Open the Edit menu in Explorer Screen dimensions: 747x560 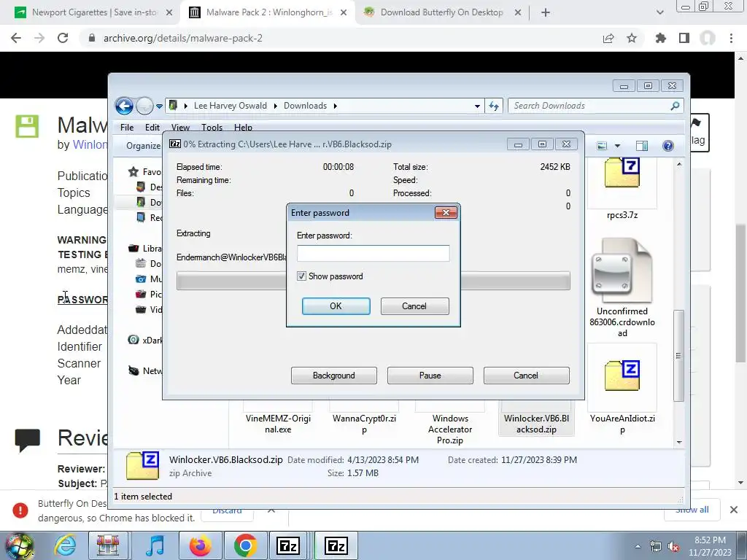(152, 127)
